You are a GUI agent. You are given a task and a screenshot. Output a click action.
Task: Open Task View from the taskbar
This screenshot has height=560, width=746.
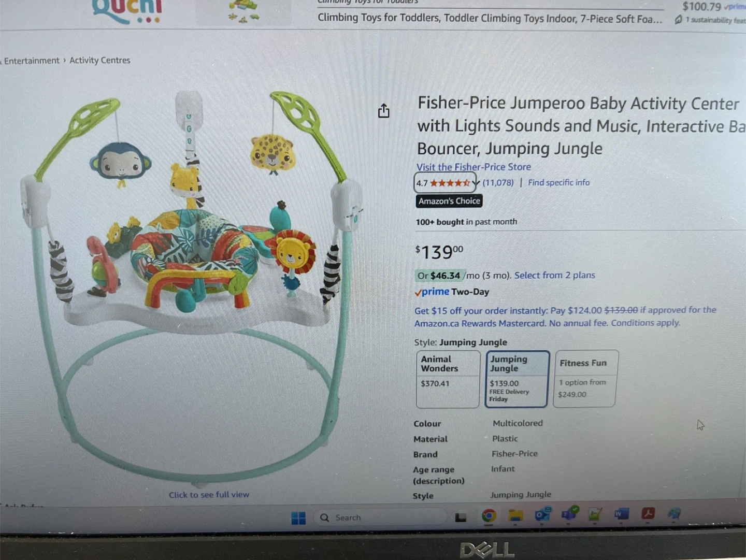pos(461,517)
